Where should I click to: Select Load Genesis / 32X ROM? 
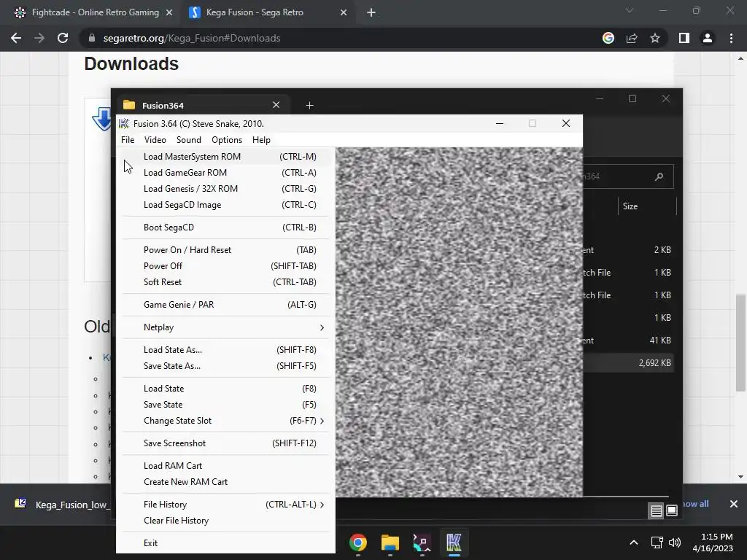[x=225, y=189]
